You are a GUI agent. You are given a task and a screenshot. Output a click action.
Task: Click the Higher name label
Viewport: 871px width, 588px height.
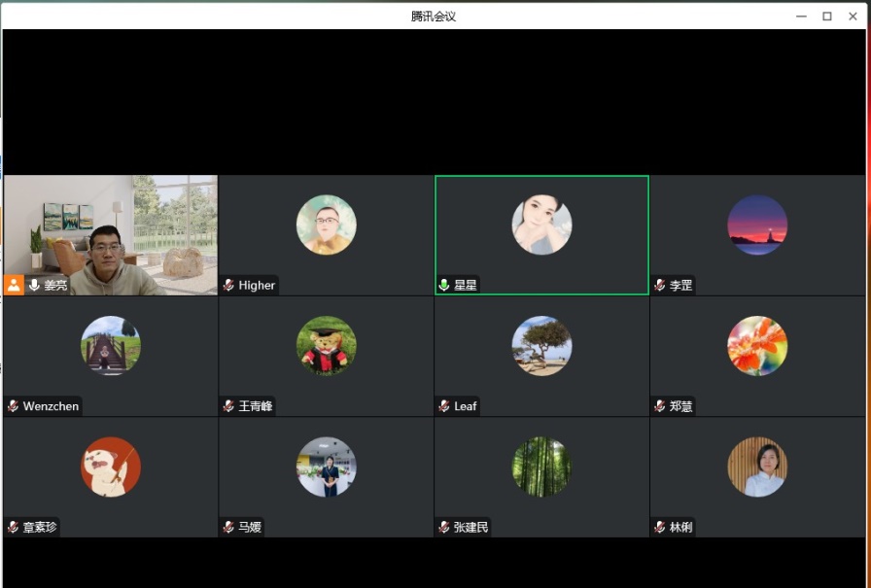pyautogui.click(x=257, y=285)
